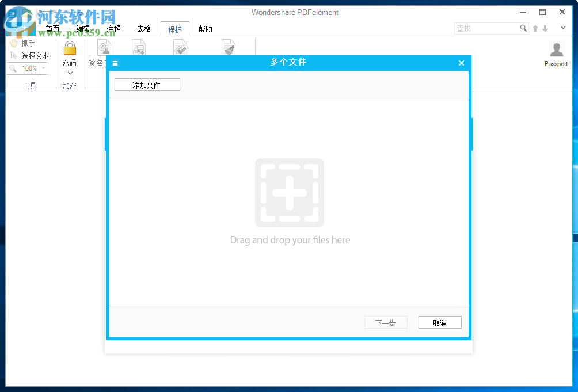578x392 pixels.
Task: Click the 签名 signature stamp icon
Action: [x=104, y=47]
